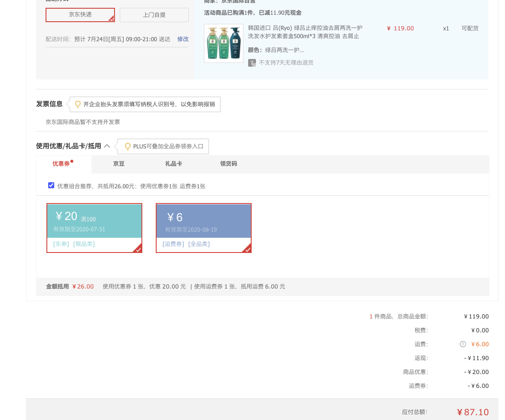The height and width of the screenshot is (420, 505).
Task: Open the Ryo shampoo product thumbnail
Action: coord(223,43)
